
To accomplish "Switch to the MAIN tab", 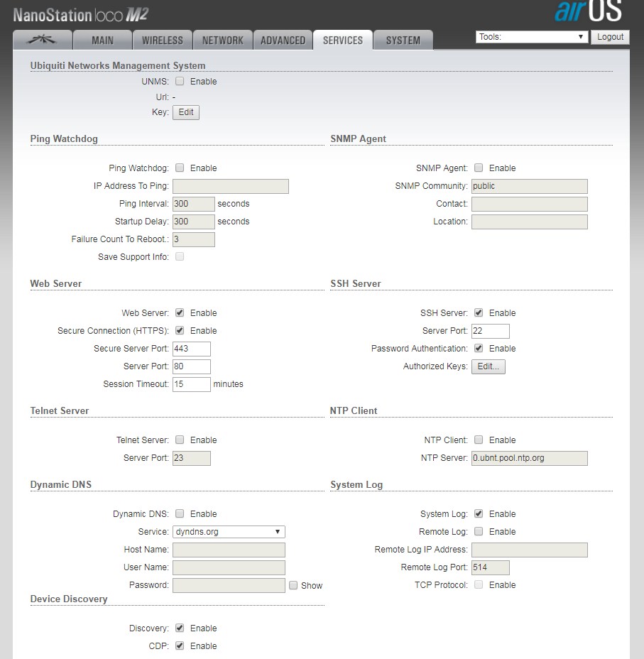I will pyautogui.click(x=102, y=40).
